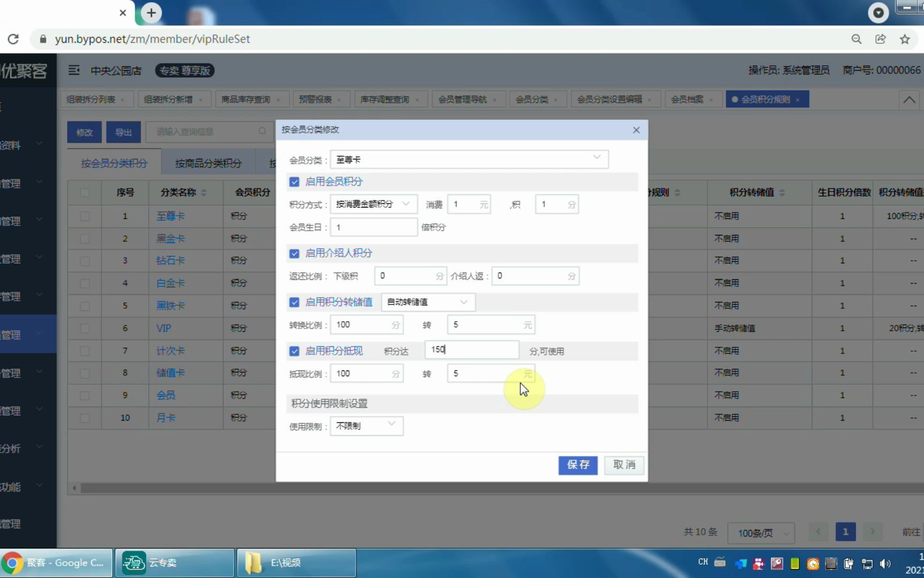Click the 积分达 input field showing 150
Image resolution: width=924 pixels, height=578 pixels.
pyautogui.click(x=472, y=349)
